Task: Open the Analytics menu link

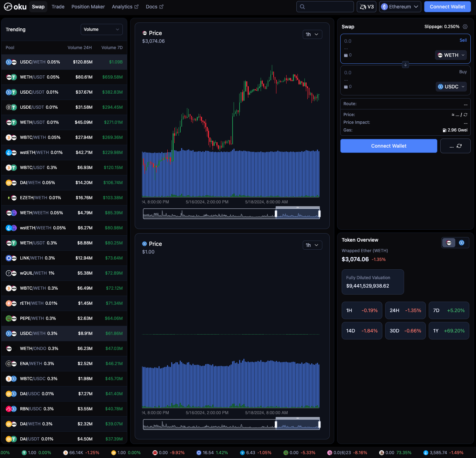Action: [125, 7]
